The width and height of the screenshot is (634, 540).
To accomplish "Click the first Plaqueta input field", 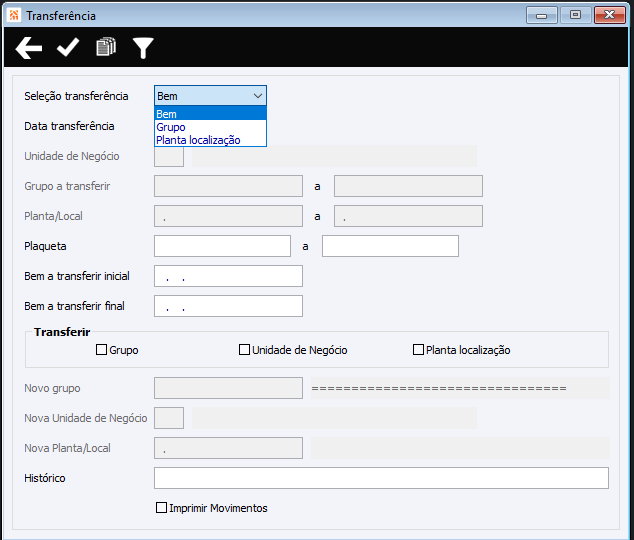I will tap(222, 246).
